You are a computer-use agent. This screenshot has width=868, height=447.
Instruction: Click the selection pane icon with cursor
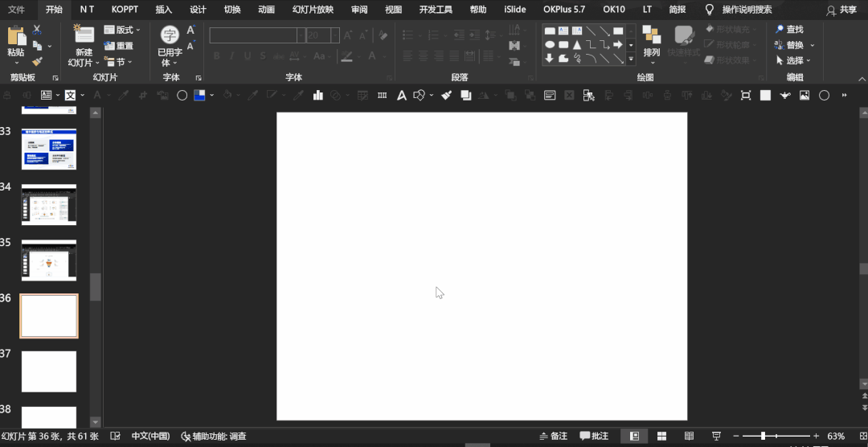[x=588, y=96]
